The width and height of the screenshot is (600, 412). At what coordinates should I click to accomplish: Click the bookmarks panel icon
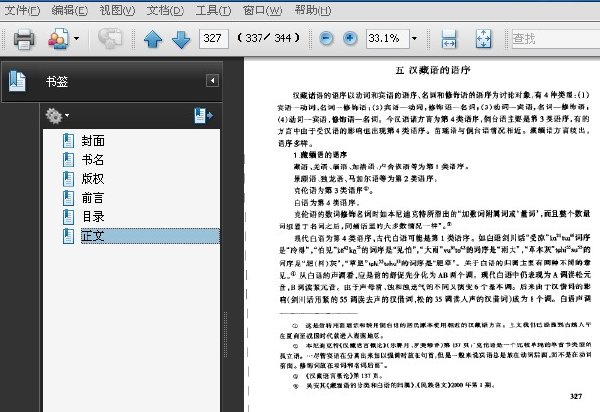coord(17,81)
